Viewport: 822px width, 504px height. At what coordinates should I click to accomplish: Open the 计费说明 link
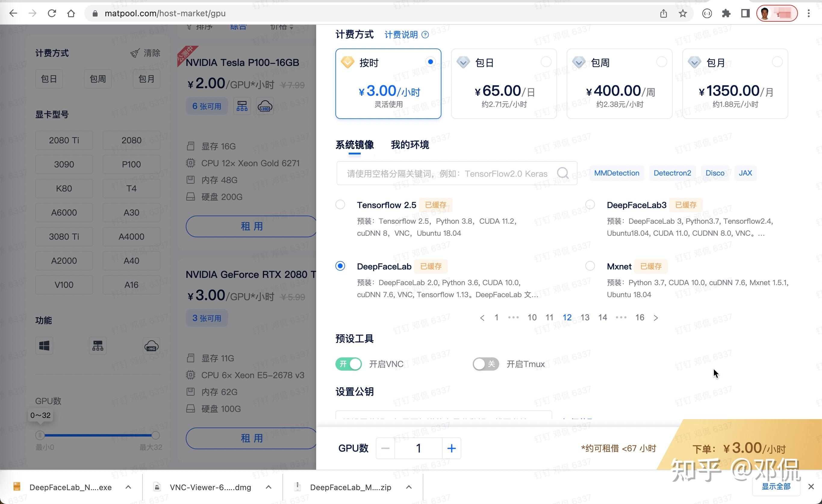point(401,35)
